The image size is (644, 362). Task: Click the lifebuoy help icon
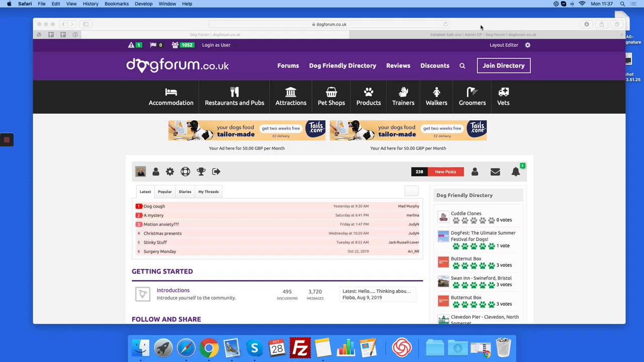point(185,171)
